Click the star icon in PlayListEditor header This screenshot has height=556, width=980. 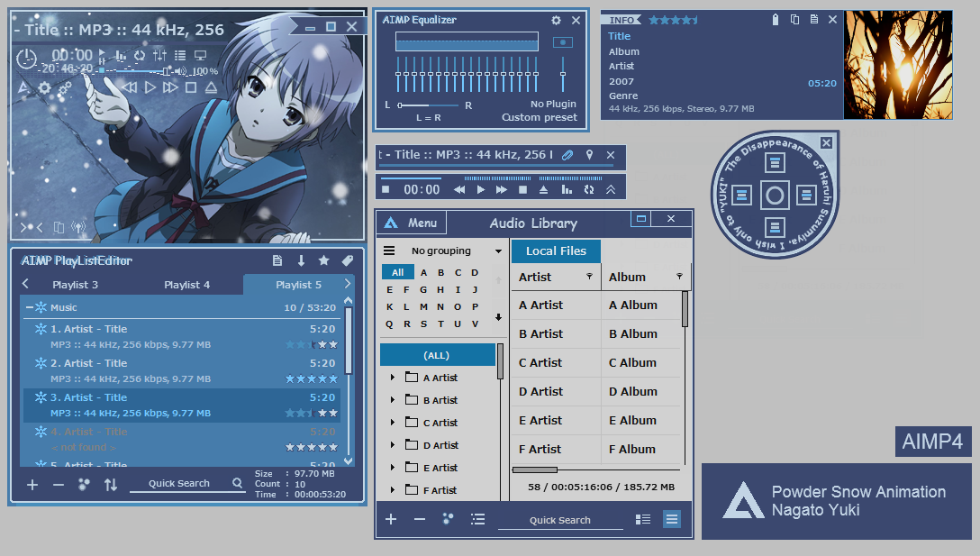[323, 260]
